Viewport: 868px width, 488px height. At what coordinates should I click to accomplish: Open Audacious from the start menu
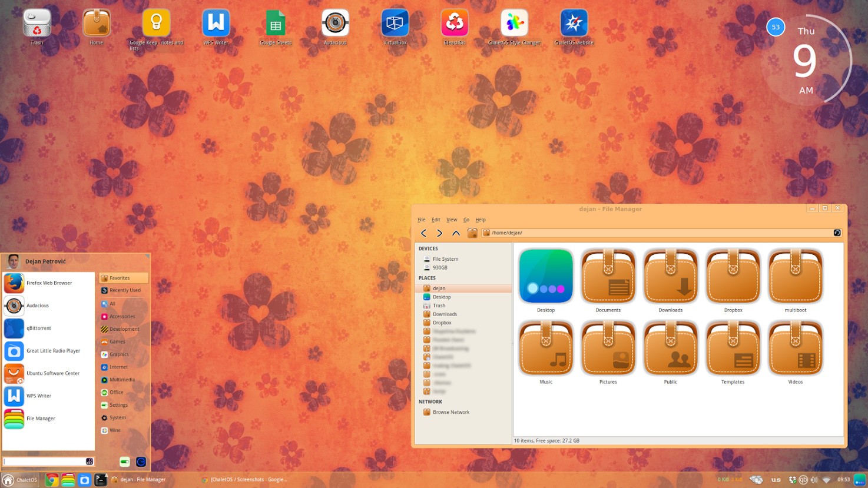pos(37,306)
